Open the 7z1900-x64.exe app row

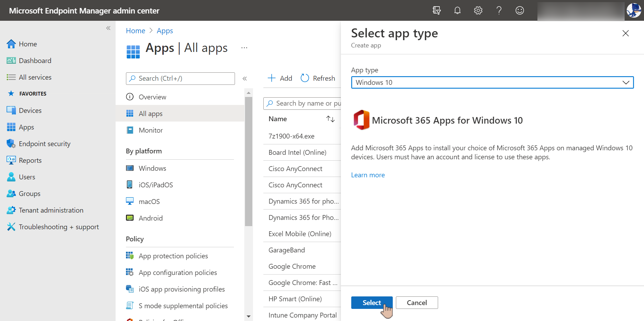pyautogui.click(x=302, y=136)
